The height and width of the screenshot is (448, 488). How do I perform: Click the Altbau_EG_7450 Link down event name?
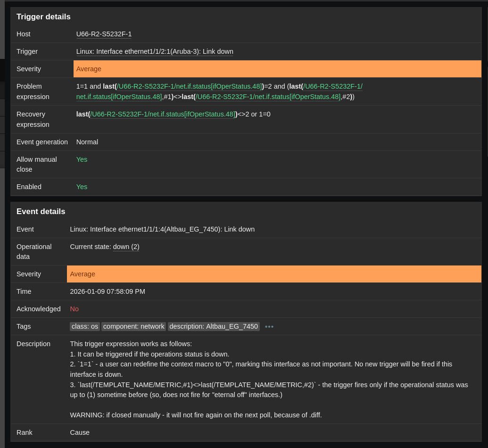tap(162, 229)
